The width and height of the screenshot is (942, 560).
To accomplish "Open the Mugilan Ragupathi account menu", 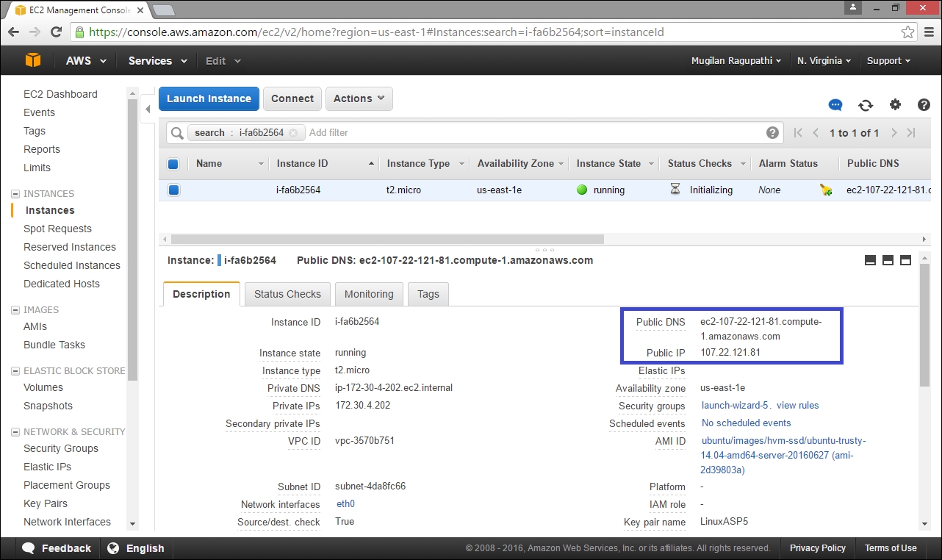I will coord(736,61).
